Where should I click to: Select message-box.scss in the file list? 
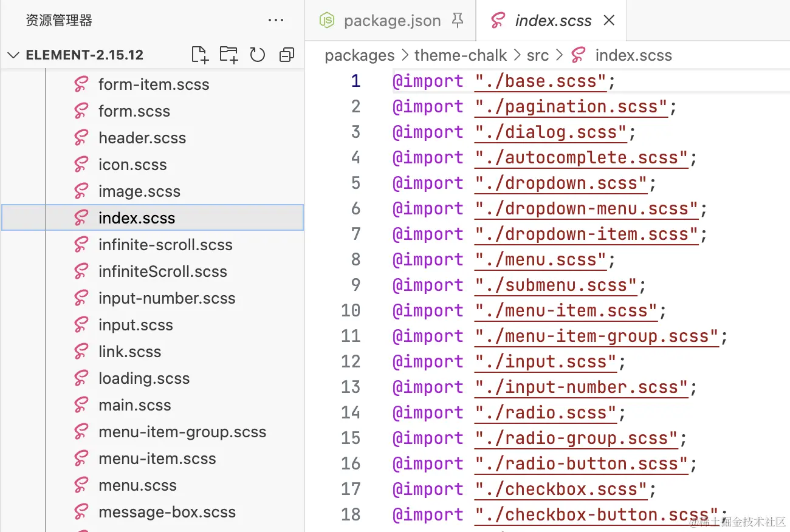pos(167,512)
